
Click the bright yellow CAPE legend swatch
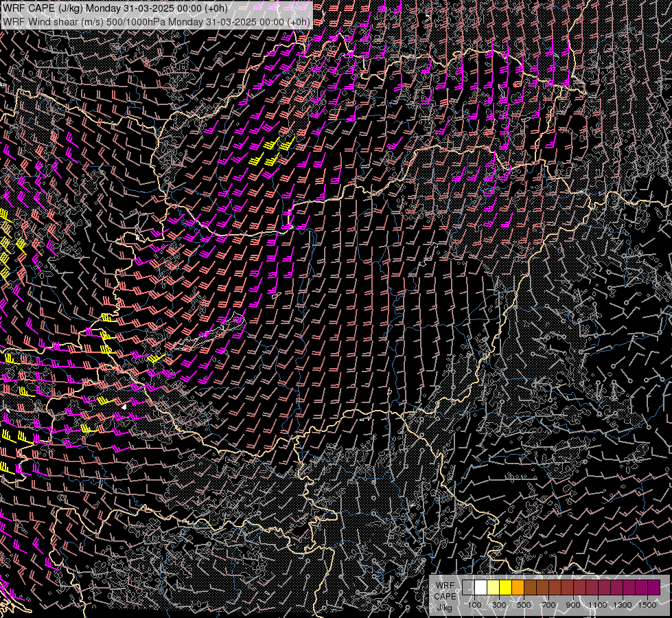point(506,587)
